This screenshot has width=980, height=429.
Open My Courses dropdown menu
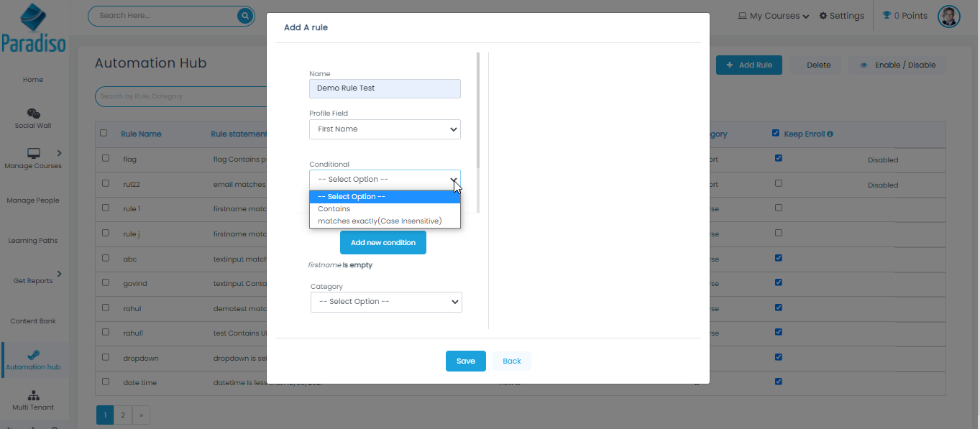[x=774, y=16]
